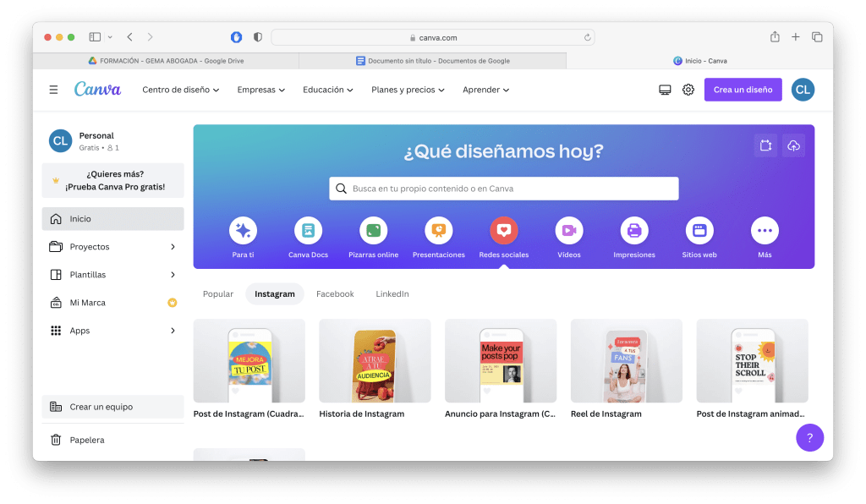866x504 pixels.
Task: Switch to the LinkedIn tab
Action: pyautogui.click(x=392, y=293)
